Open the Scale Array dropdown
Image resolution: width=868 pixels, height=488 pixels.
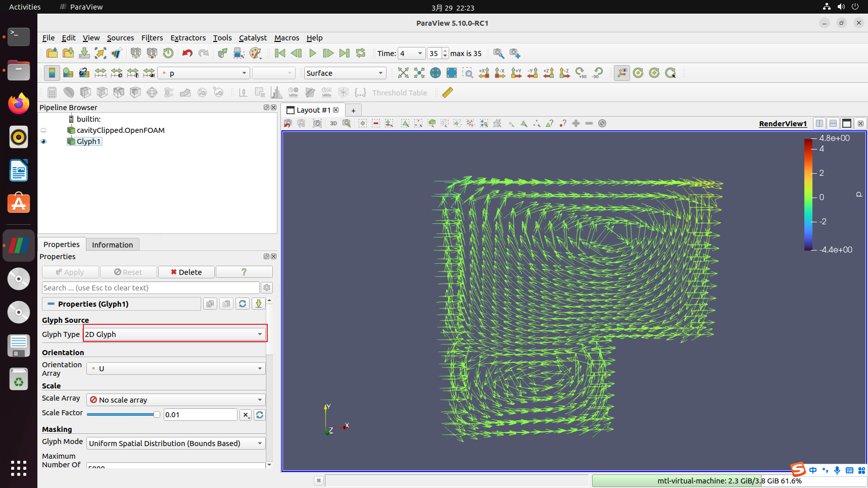[x=176, y=400]
